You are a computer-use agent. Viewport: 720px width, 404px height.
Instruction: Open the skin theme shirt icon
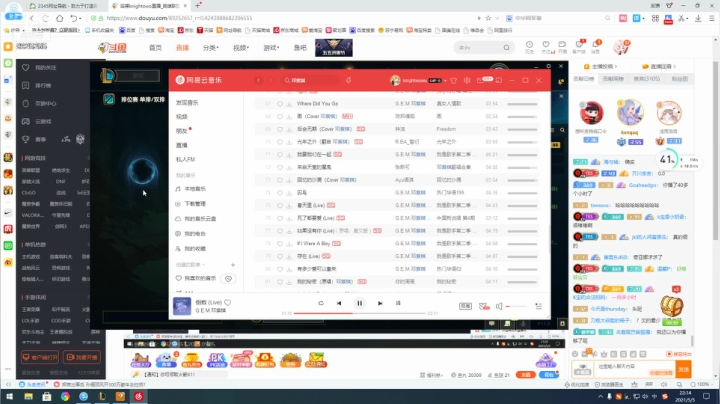[x=454, y=80]
